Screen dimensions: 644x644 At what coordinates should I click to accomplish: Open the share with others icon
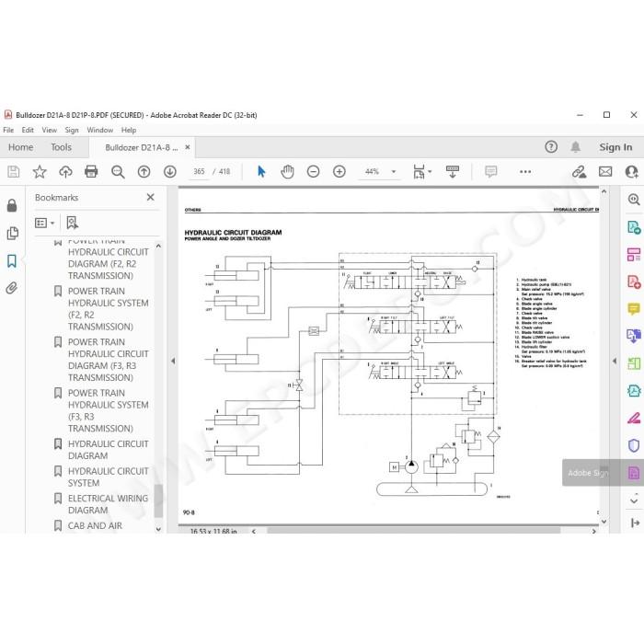631,171
